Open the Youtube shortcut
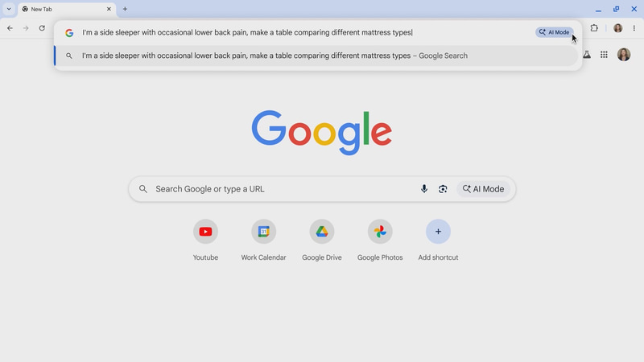 pyautogui.click(x=205, y=232)
